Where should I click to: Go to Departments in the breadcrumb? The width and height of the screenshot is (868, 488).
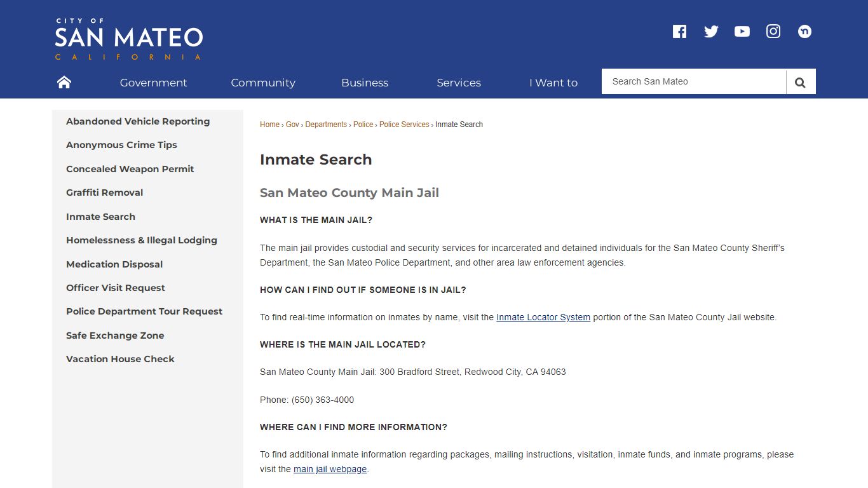coord(326,125)
